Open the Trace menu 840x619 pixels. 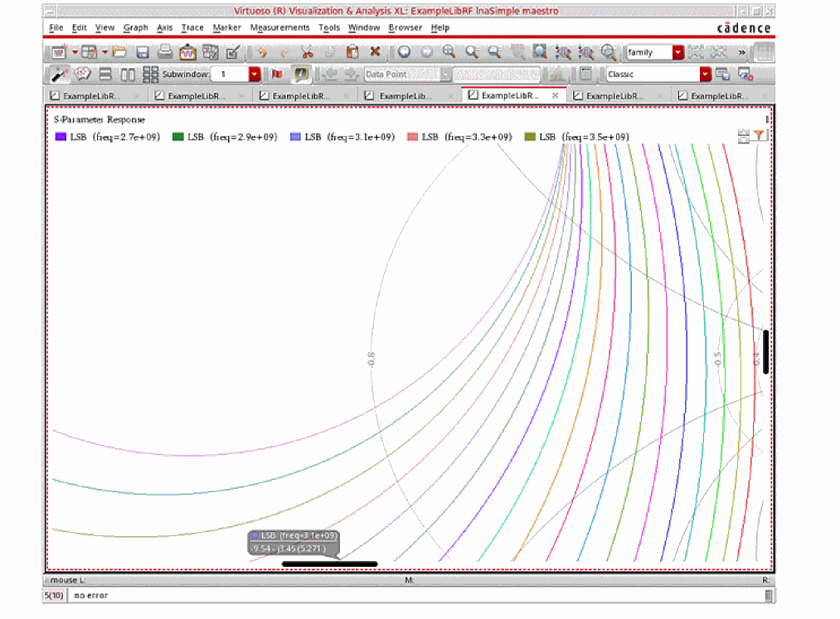(192, 27)
